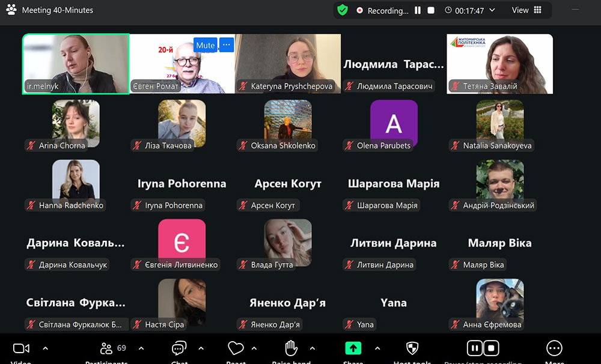601x364 pixels.
Task: Select Kateryna Pryshchepova's video tile
Action: pyautogui.click(x=288, y=63)
